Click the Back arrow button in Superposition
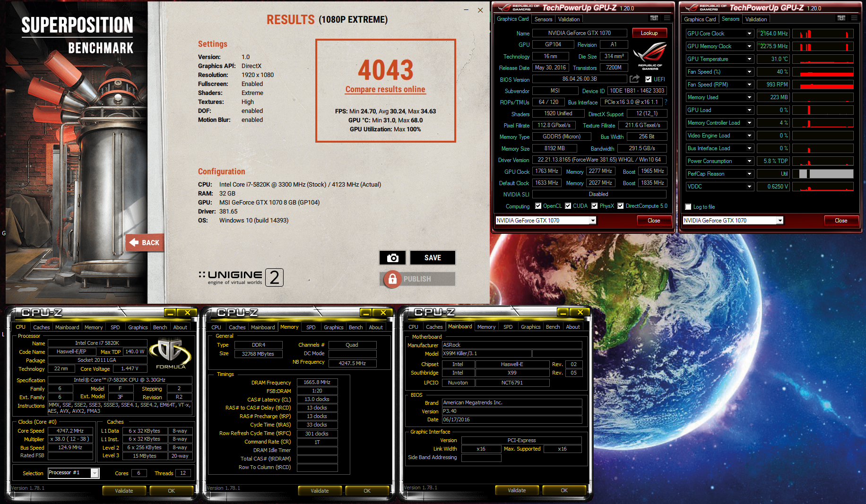The height and width of the screenshot is (504, 866). [x=145, y=242]
